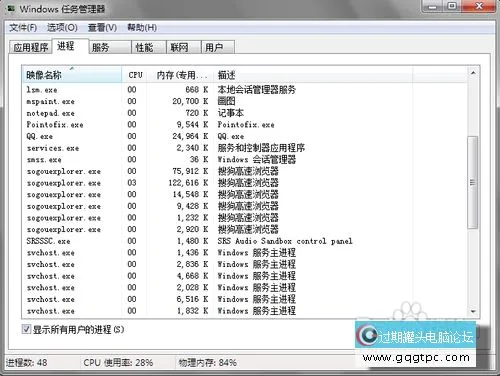Click CPU 使用率: 28% status entry
The height and width of the screenshot is (376, 500).
(118, 362)
